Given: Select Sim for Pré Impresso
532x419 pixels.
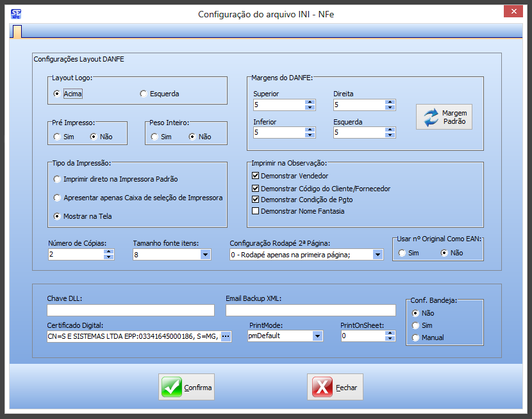Looking at the screenshot, I should [x=58, y=137].
